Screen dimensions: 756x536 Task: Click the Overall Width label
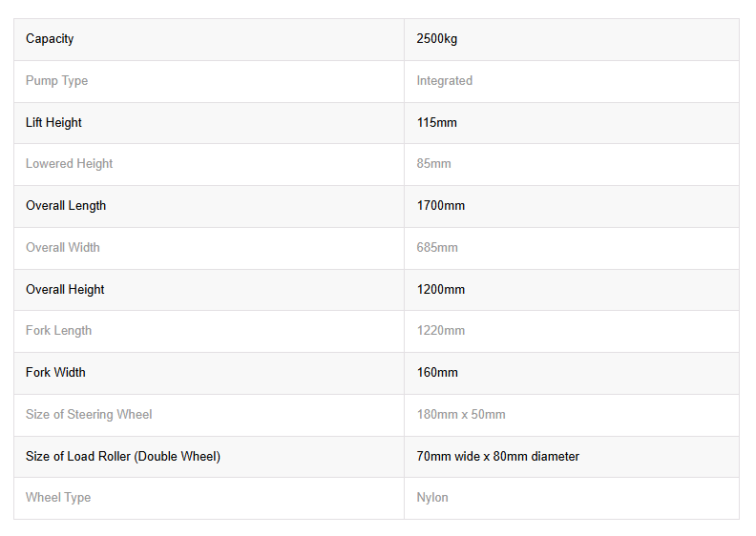tap(63, 247)
